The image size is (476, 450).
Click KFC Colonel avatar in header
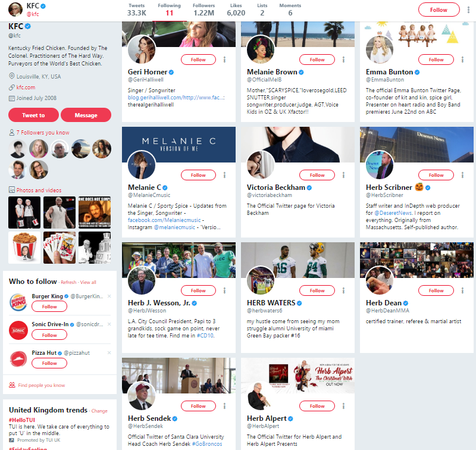click(15, 10)
